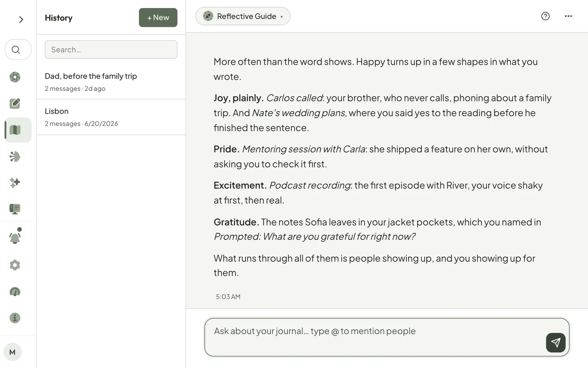588x368 pixels.
Task: Click the History heading
Action: coord(58,18)
